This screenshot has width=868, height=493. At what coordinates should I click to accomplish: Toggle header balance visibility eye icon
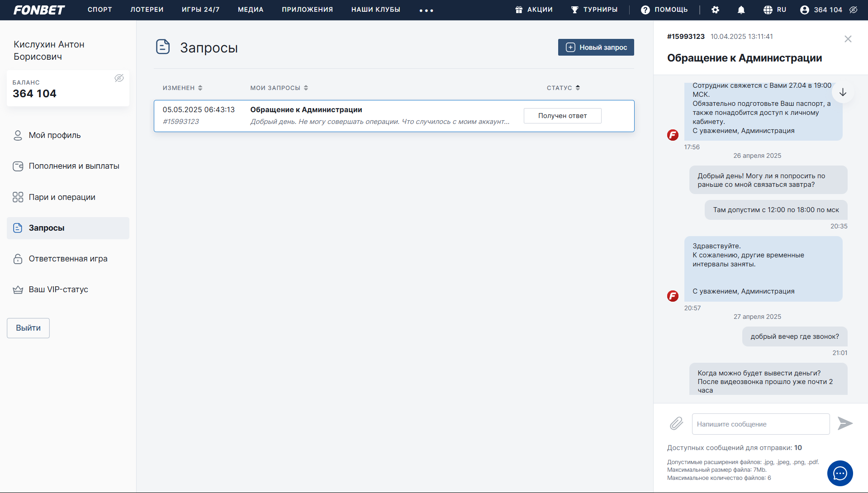[853, 10]
